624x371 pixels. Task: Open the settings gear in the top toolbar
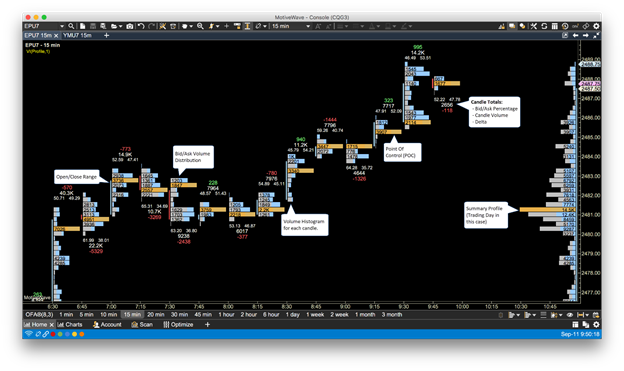596,26
